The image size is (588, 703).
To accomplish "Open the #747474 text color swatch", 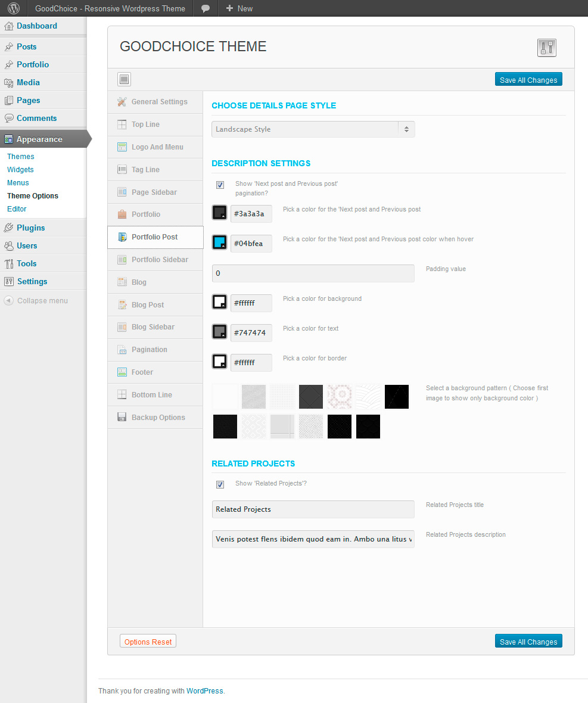I will 220,332.
